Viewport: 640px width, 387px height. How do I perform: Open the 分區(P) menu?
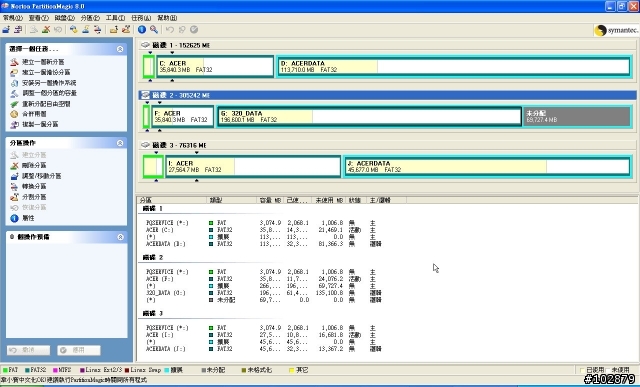click(90, 18)
